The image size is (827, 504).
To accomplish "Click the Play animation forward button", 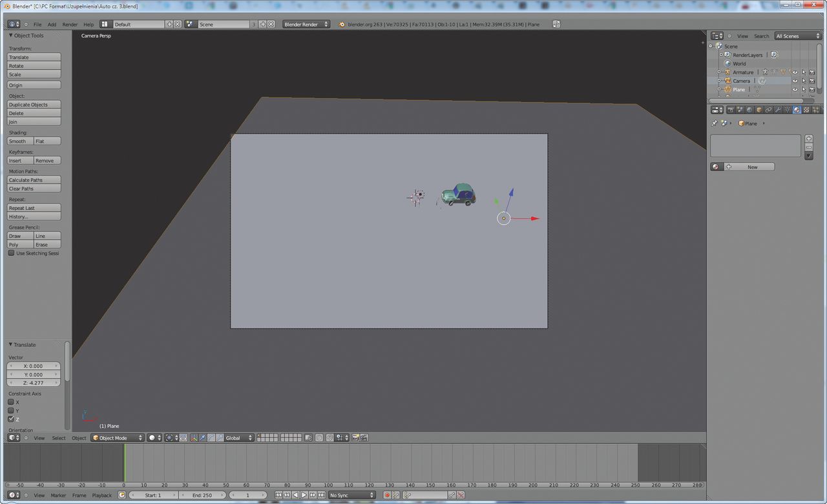I will tap(304, 495).
